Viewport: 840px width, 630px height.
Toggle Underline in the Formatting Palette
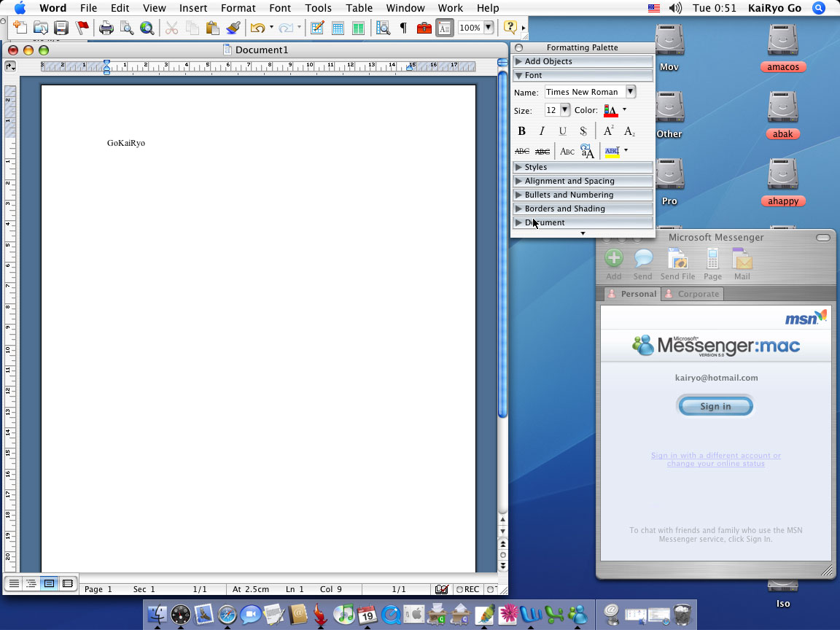562,131
